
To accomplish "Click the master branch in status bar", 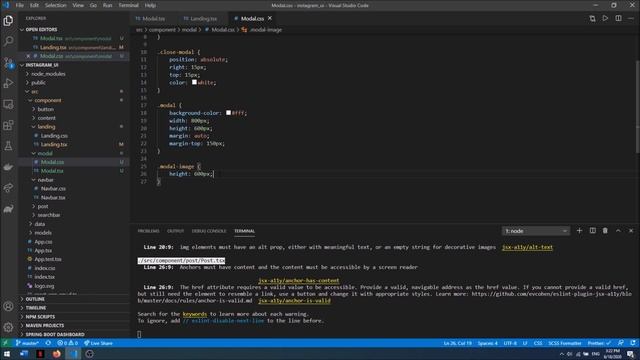I will coord(27,343).
